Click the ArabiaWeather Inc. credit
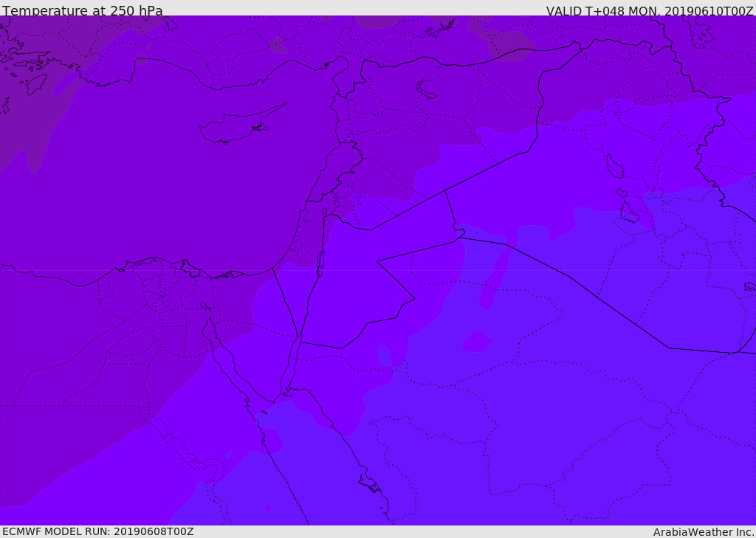 pos(703,531)
